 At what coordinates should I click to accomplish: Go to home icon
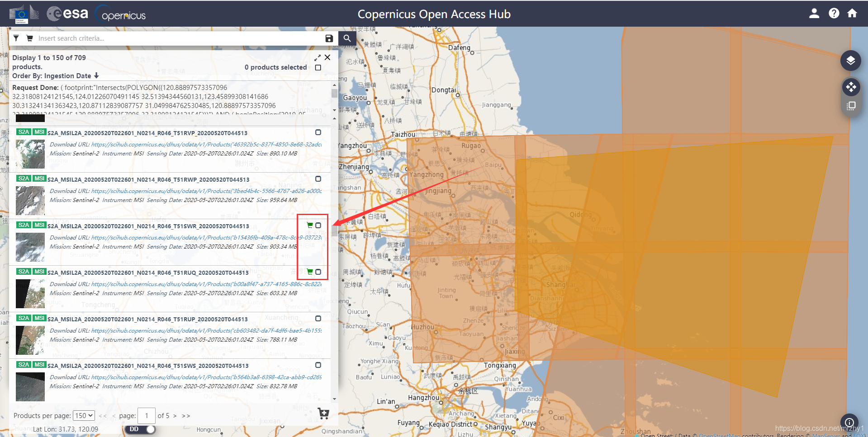tap(852, 14)
